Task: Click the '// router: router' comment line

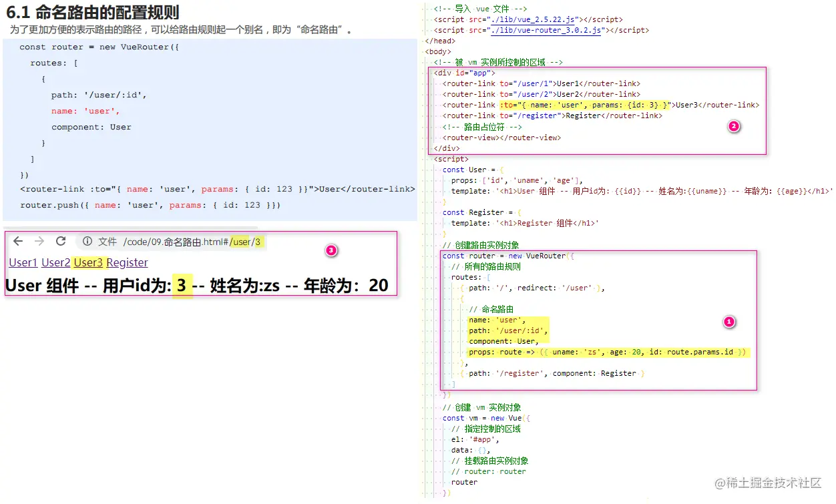Action: pyautogui.click(x=488, y=471)
